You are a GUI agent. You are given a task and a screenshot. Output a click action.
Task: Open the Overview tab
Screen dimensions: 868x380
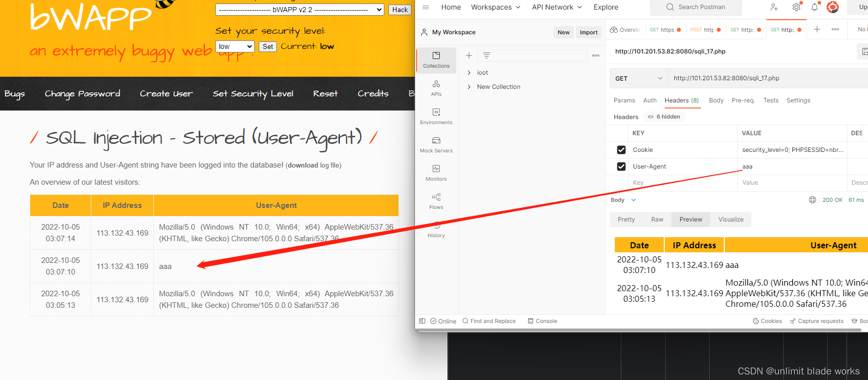tap(624, 30)
